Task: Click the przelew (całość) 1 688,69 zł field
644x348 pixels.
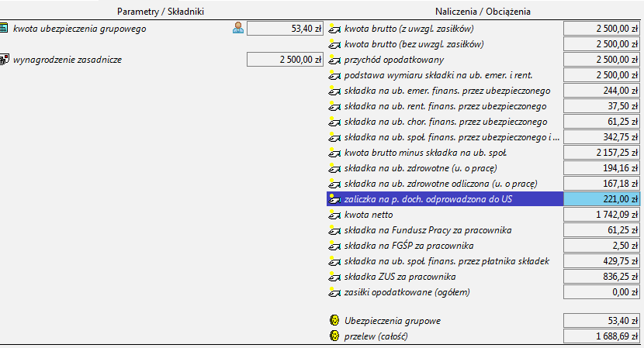Action: tap(602, 336)
